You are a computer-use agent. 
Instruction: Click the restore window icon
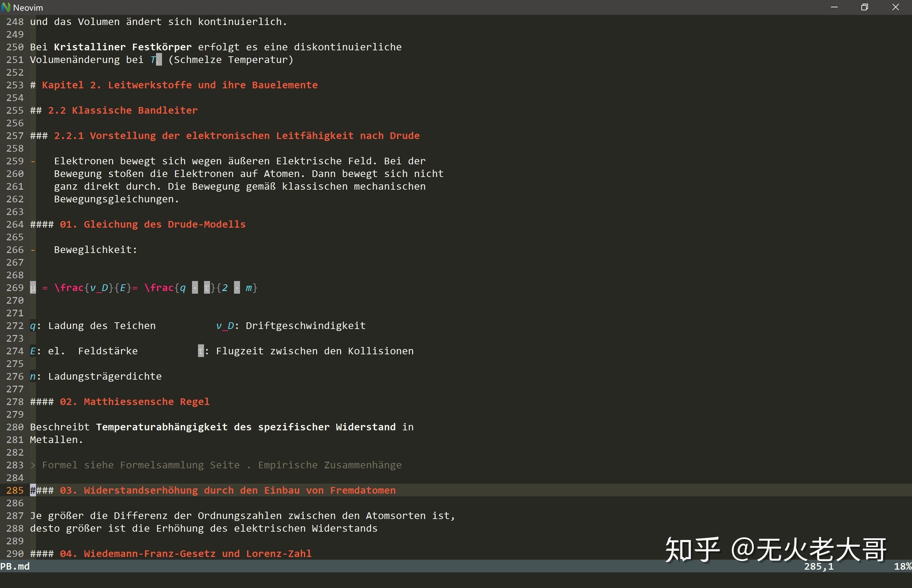[865, 7]
